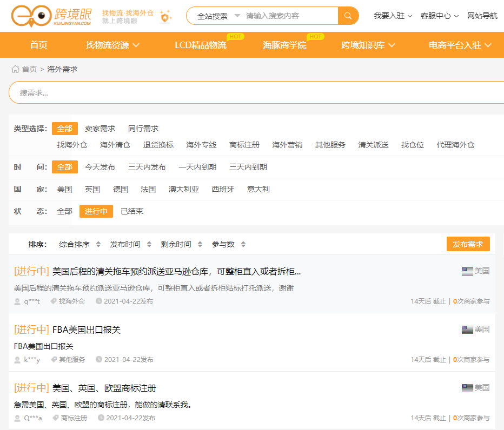Click the 搜需求 search input field
This screenshot has width=504, height=430.
(254, 92)
